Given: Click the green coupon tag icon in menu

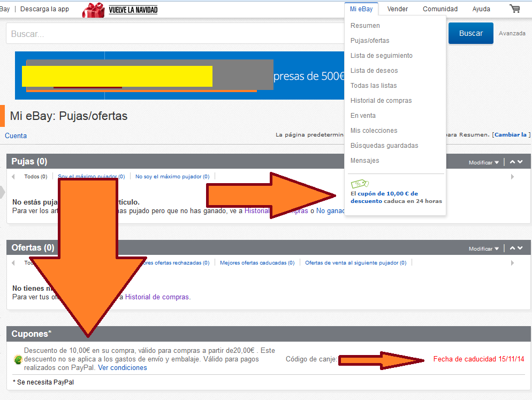Looking at the screenshot, I should pyautogui.click(x=360, y=184).
